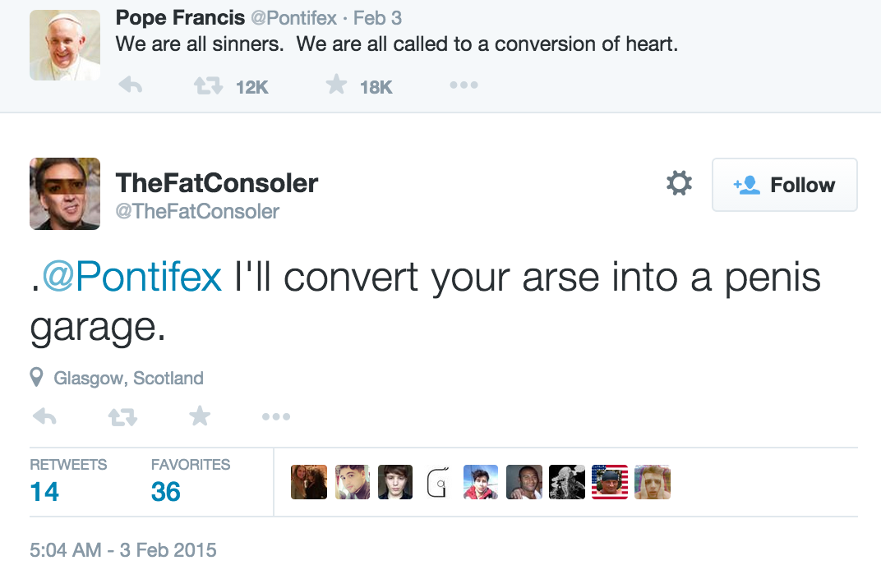Open TheFatConsoler's profile picture
Screen dimensions: 881x588
65,194
